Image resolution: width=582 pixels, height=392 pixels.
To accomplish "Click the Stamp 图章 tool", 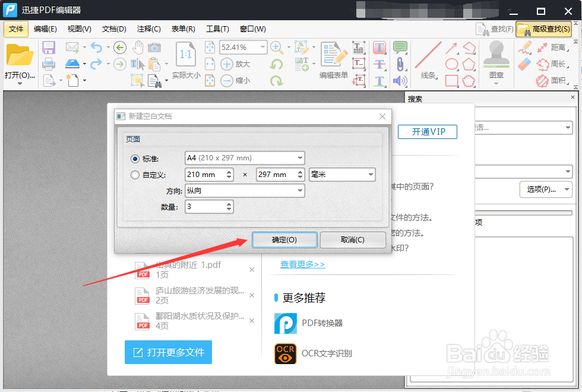I will (496, 59).
